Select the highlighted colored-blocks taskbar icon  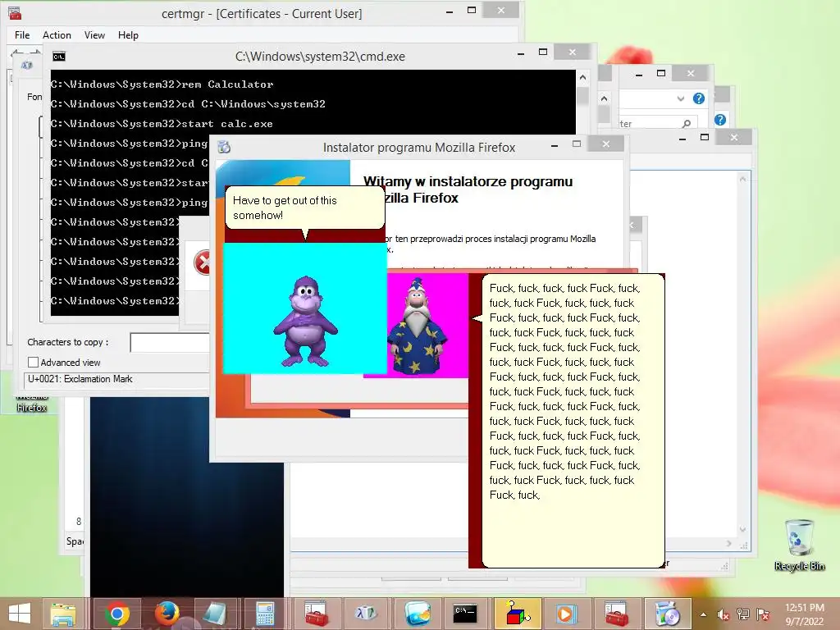[x=517, y=614]
